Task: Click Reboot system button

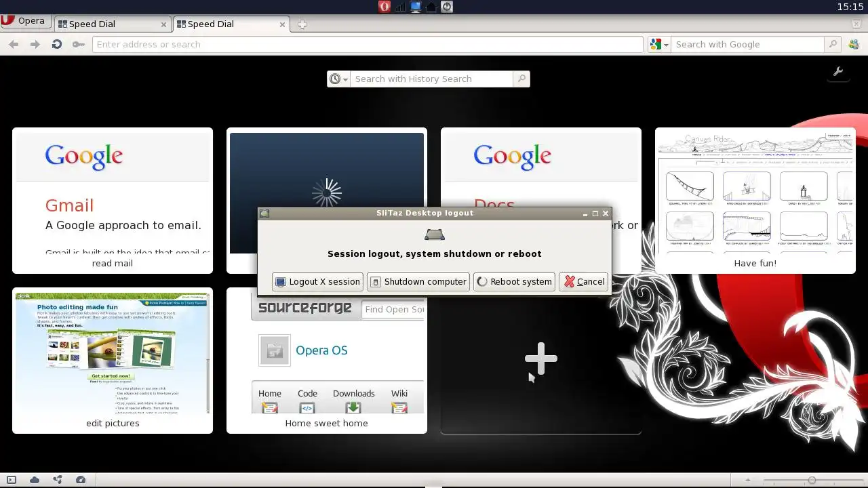Action: (x=514, y=281)
